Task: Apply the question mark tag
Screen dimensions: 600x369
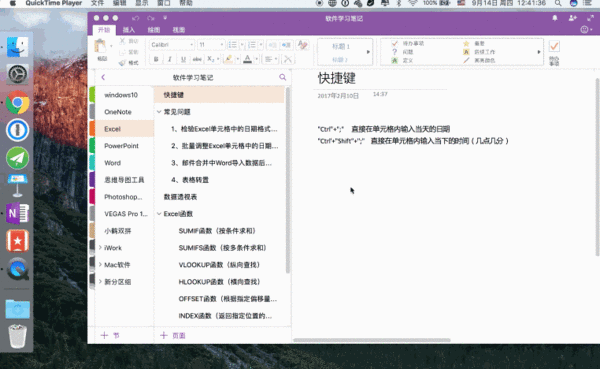Action: [x=395, y=52]
